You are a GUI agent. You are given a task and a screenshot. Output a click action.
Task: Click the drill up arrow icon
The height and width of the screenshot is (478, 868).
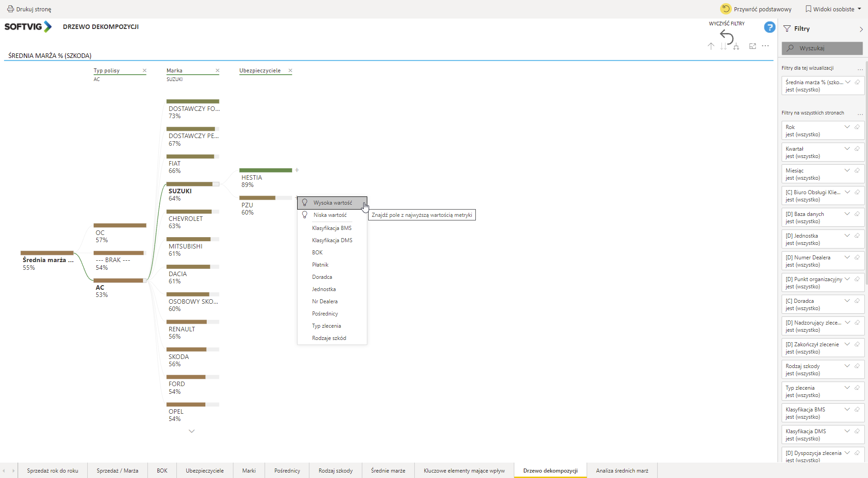pyautogui.click(x=711, y=46)
